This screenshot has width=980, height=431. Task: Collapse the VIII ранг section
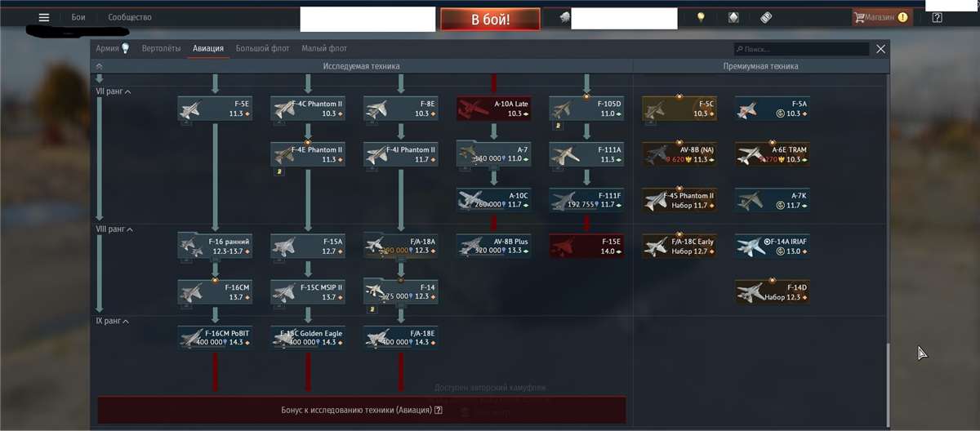pyautogui.click(x=115, y=229)
